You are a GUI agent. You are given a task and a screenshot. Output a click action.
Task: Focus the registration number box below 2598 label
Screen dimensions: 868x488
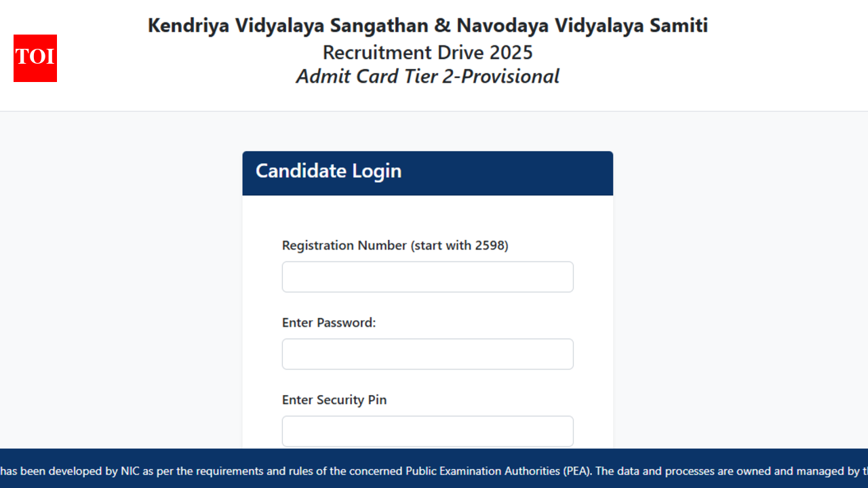(x=427, y=277)
